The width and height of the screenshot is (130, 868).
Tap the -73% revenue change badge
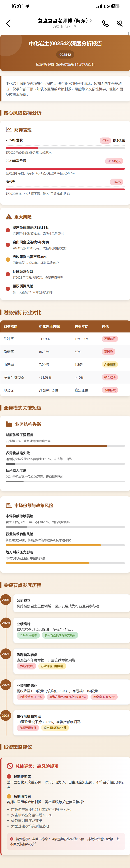point(105,140)
